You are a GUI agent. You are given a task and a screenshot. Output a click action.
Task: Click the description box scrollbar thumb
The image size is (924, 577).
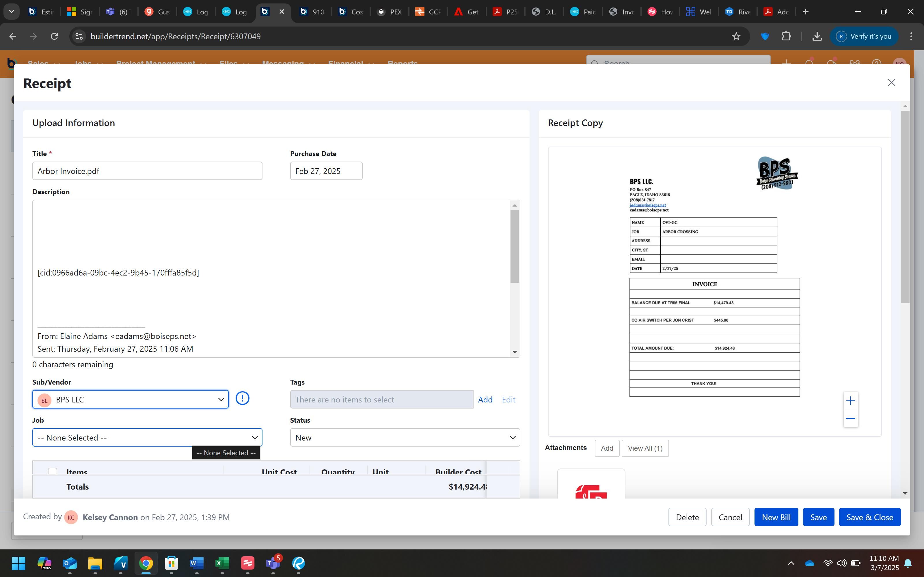[x=515, y=246]
